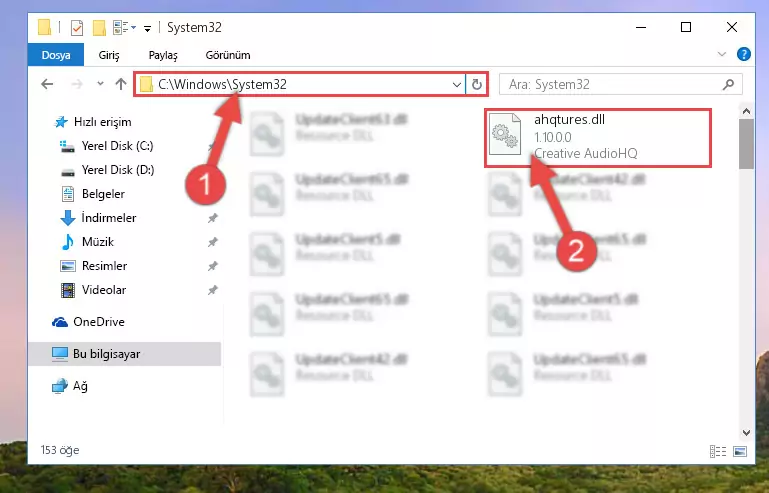Click the vertical scrollbar thumb
The height and width of the screenshot is (493, 769).
[x=746, y=144]
